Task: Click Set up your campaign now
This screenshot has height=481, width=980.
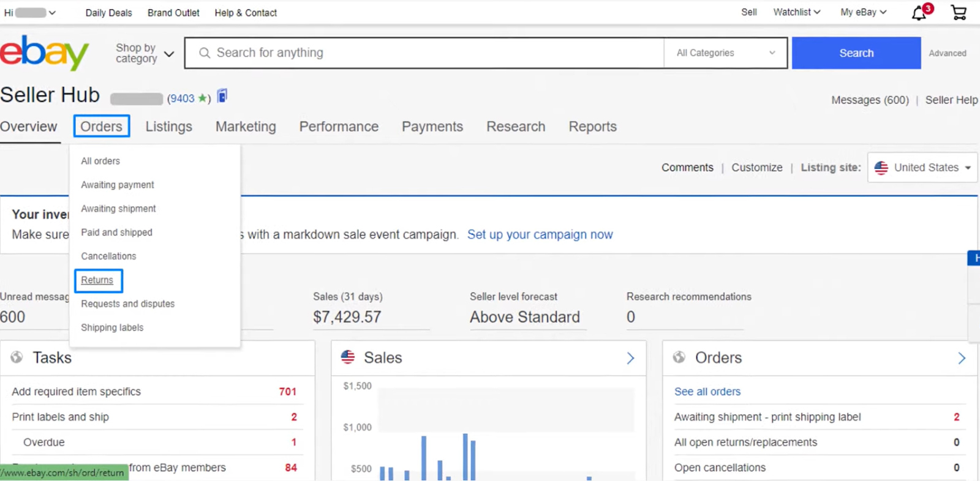Action: click(x=540, y=234)
